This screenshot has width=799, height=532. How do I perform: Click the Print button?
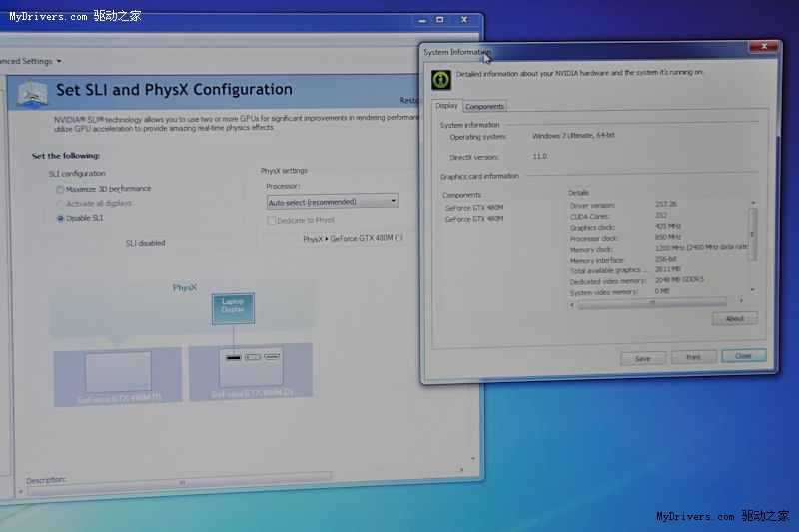693,357
